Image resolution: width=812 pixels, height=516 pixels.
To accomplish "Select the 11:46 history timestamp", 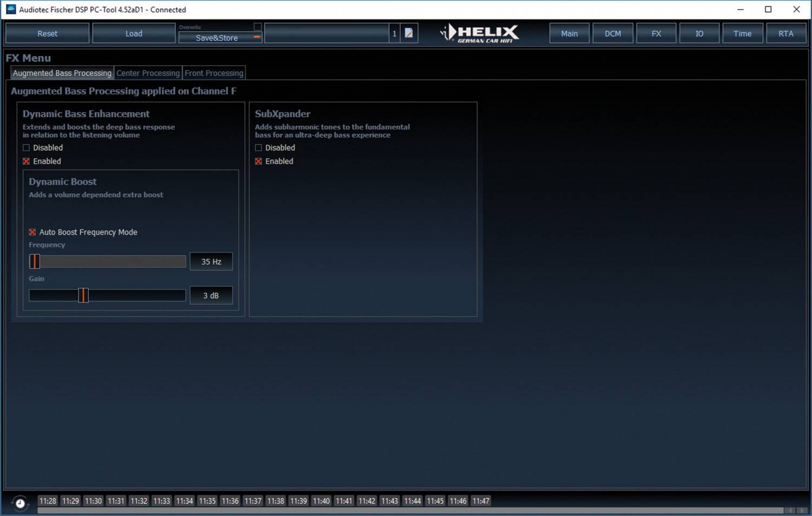I will [x=458, y=501].
